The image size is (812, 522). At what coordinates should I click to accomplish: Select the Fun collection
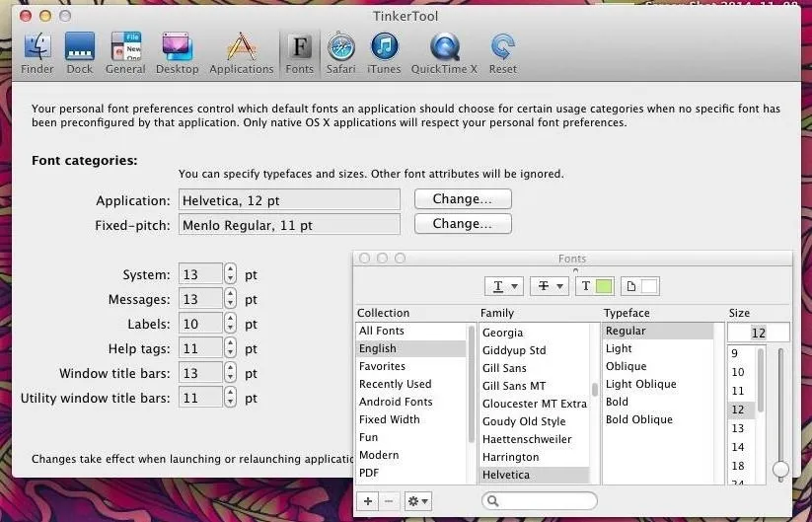411,437
